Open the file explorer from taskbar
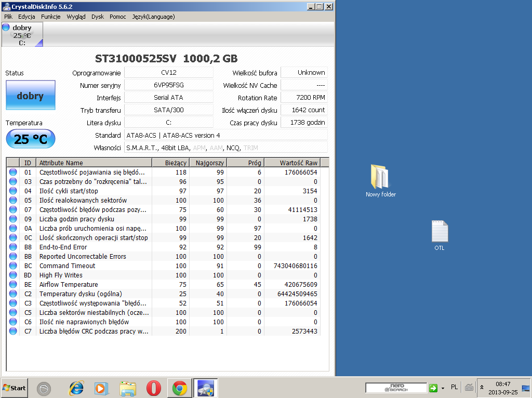532x398 pixels. 128,388
